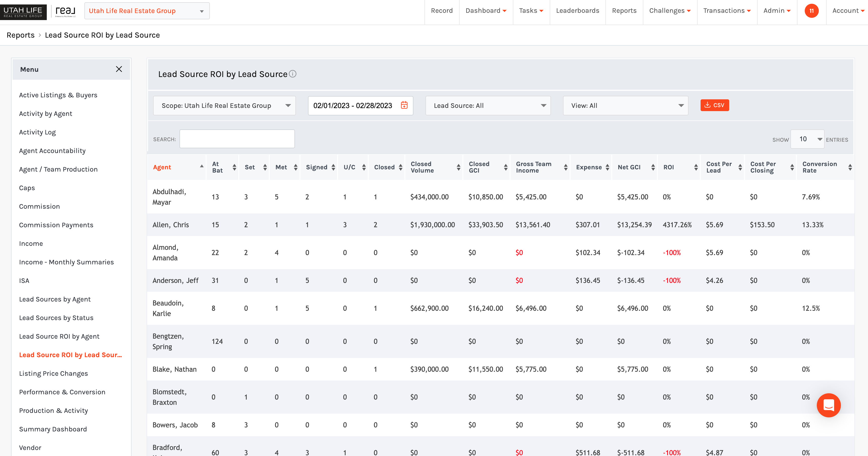Download the report as CSV
Image resolution: width=868 pixels, height=456 pixels.
[x=714, y=105]
